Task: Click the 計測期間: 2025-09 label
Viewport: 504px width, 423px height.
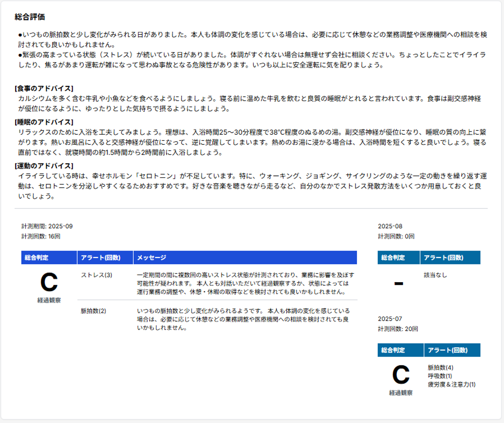Action: pos(47,226)
